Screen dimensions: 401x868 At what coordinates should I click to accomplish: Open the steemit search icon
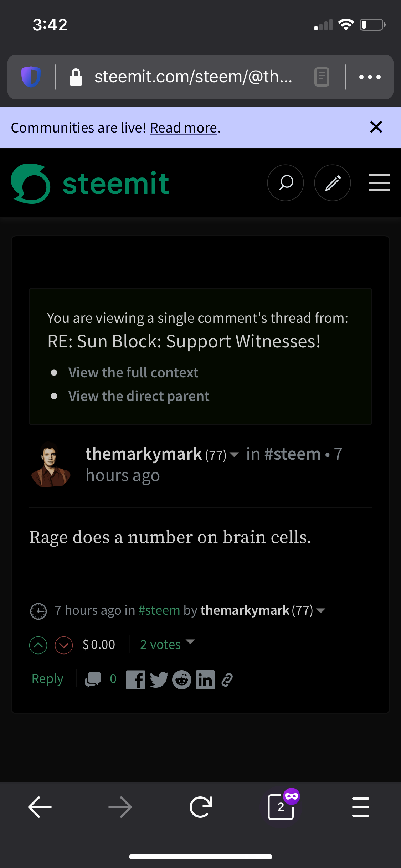point(286,183)
